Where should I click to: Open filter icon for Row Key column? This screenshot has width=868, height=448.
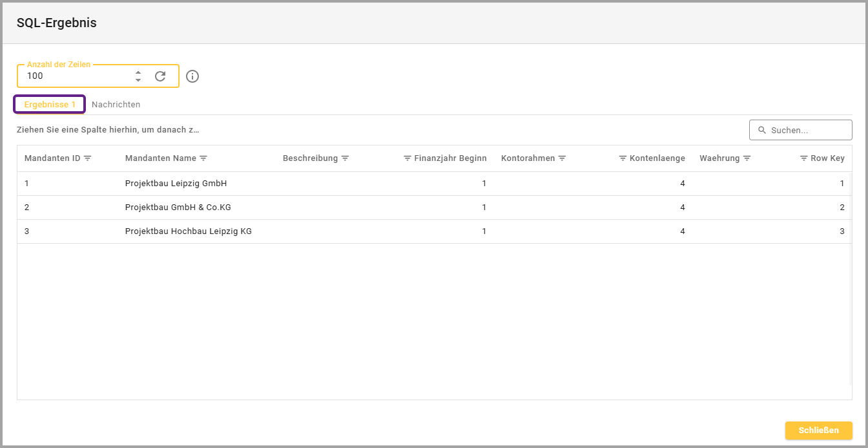[x=804, y=158]
